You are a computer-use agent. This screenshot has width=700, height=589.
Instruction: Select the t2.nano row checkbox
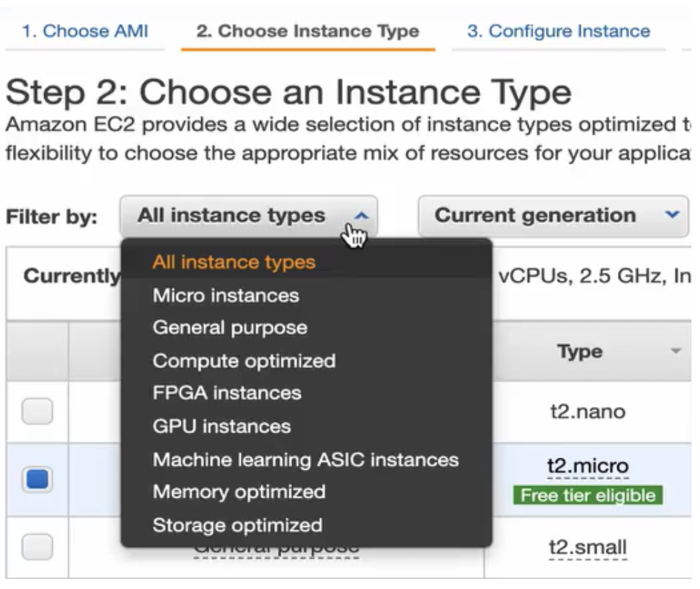[x=37, y=412]
